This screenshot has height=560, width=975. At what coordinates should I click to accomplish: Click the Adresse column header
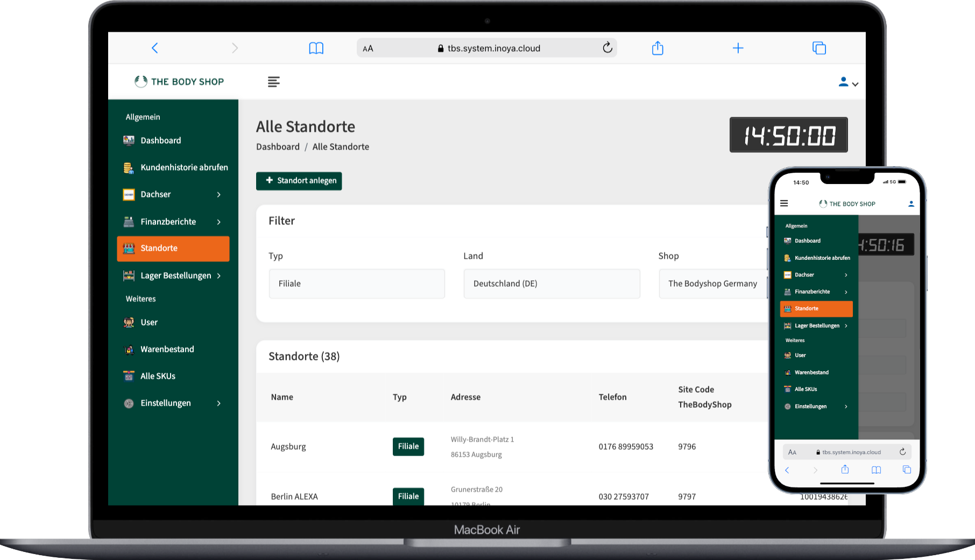[x=465, y=397]
